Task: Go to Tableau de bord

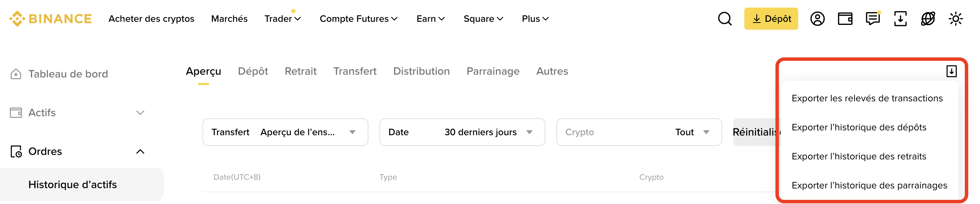Action: 68,74
